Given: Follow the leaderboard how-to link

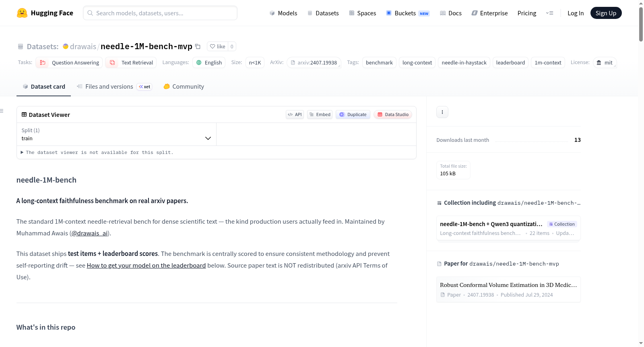Looking at the screenshot, I should click(146, 266).
